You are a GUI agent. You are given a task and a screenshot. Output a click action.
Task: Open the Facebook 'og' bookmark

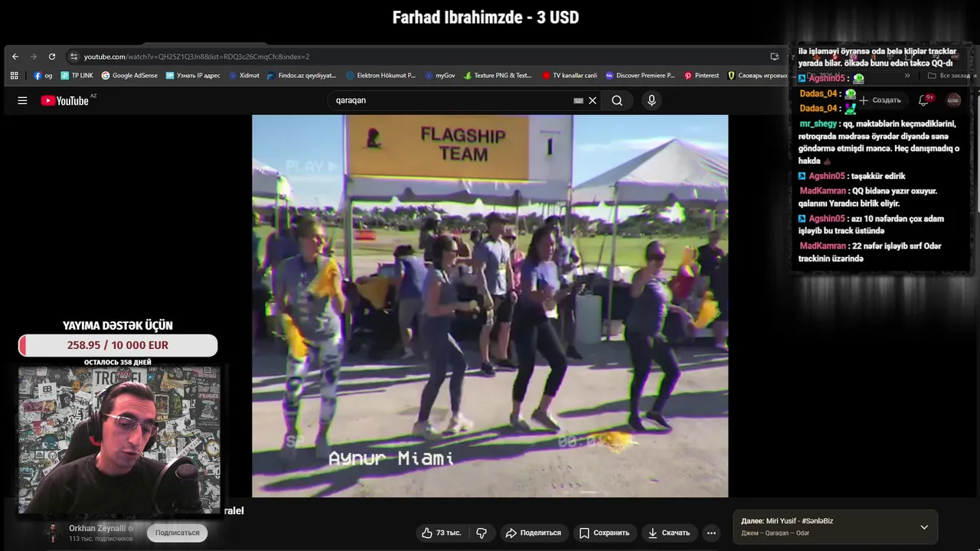[43, 76]
